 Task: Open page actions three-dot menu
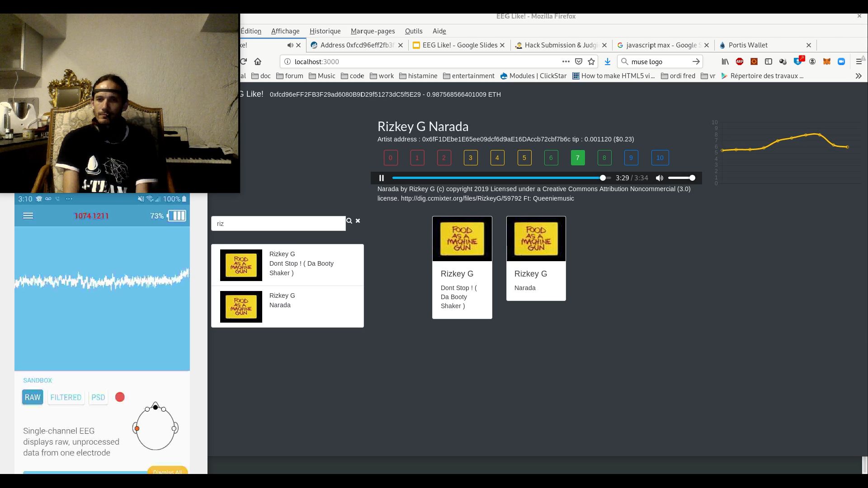coord(566,61)
